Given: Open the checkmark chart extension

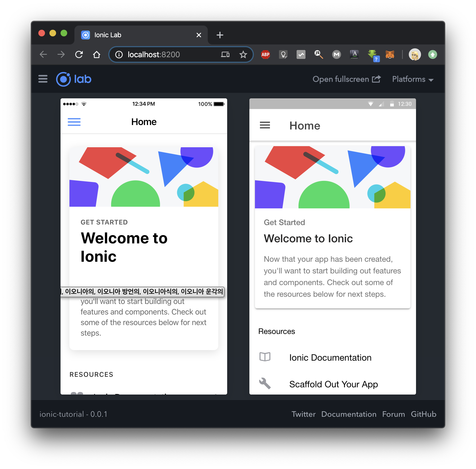Looking at the screenshot, I should pyautogui.click(x=301, y=54).
